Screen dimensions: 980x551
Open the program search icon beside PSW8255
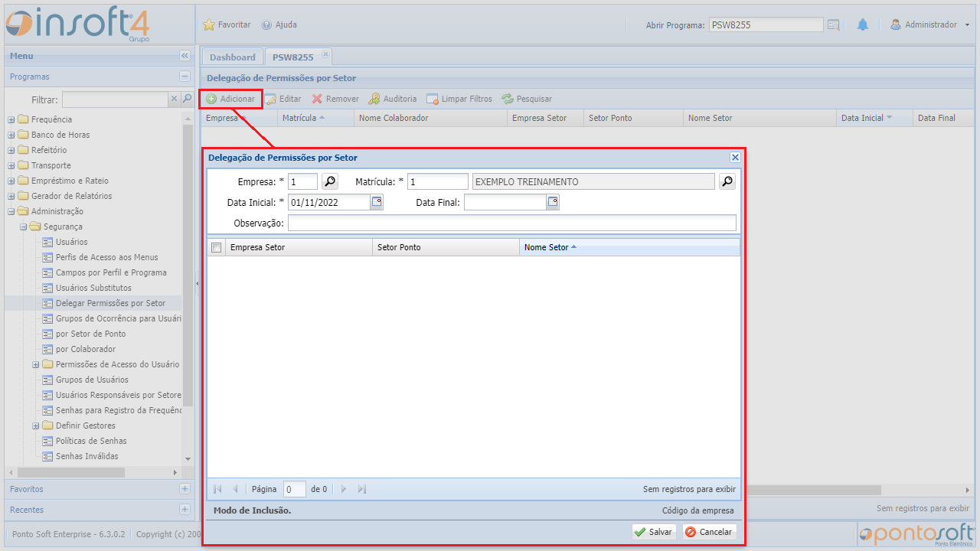coord(834,24)
